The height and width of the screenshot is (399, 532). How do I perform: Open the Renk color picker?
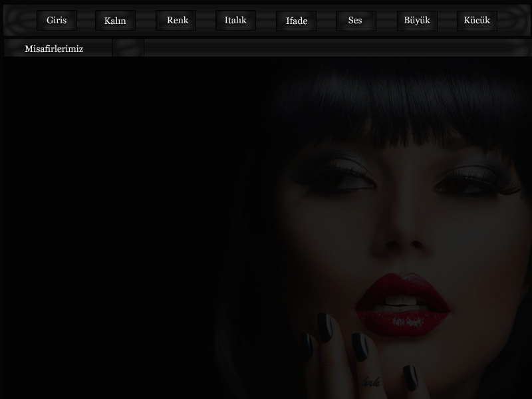pyautogui.click(x=178, y=21)
